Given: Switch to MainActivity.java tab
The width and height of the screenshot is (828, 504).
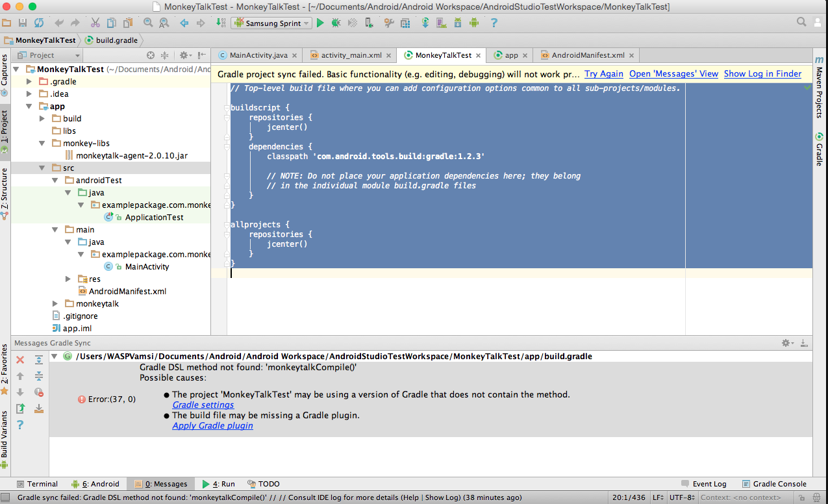Looking at the screenshot, I should point(258,55).
